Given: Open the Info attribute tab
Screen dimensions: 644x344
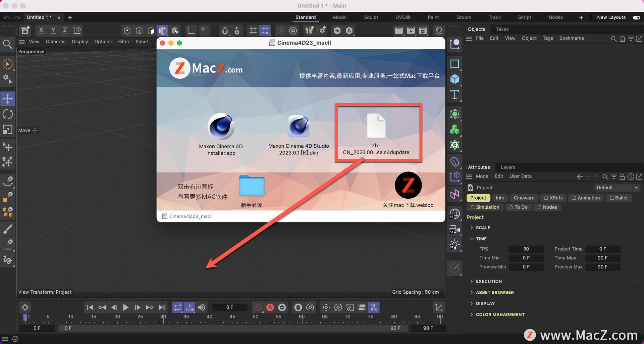Looking at the screenshot, I should click(x=500, y=198).
